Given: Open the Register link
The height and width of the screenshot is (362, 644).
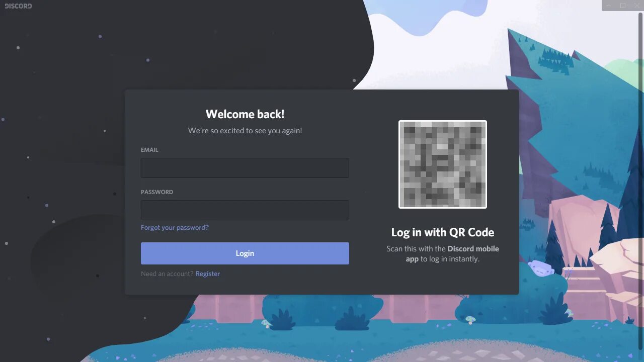Looking at the screenshot, I should [208, 274].
